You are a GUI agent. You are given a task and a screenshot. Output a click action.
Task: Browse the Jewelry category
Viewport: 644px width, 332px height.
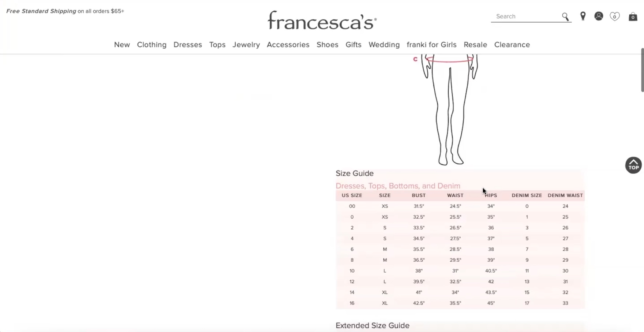coord(246,45)
